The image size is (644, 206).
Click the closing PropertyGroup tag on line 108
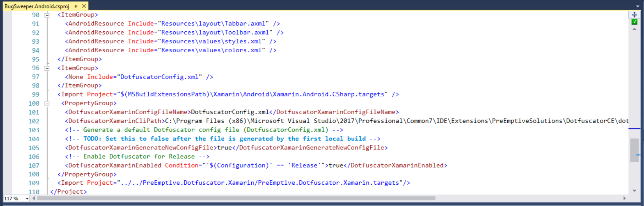tap(87, 174)
